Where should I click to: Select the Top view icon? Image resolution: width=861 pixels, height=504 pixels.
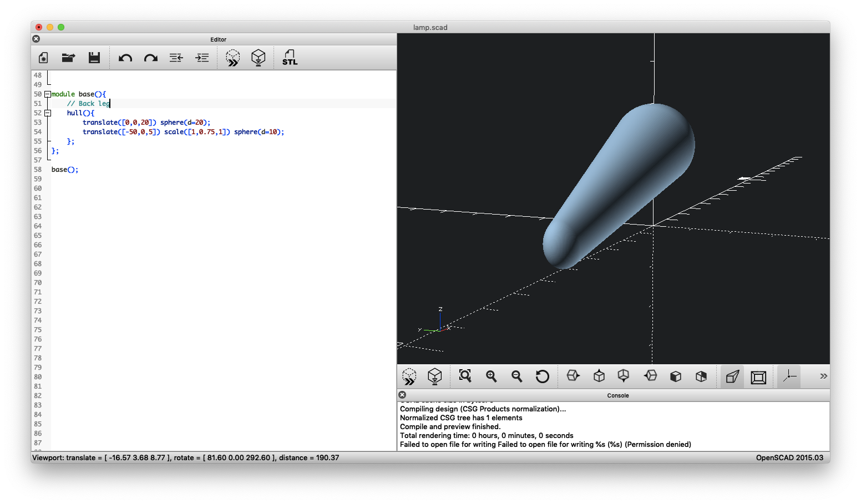click(599, 376)
